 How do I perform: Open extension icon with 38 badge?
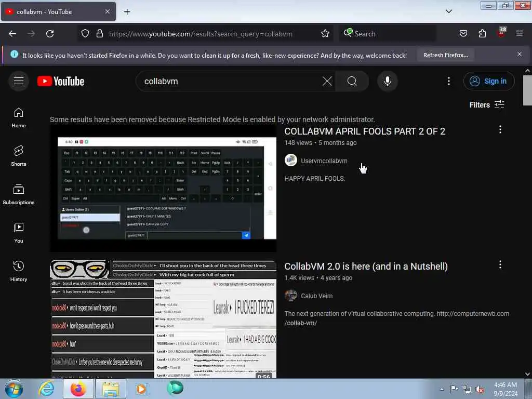tap(501, 33)
